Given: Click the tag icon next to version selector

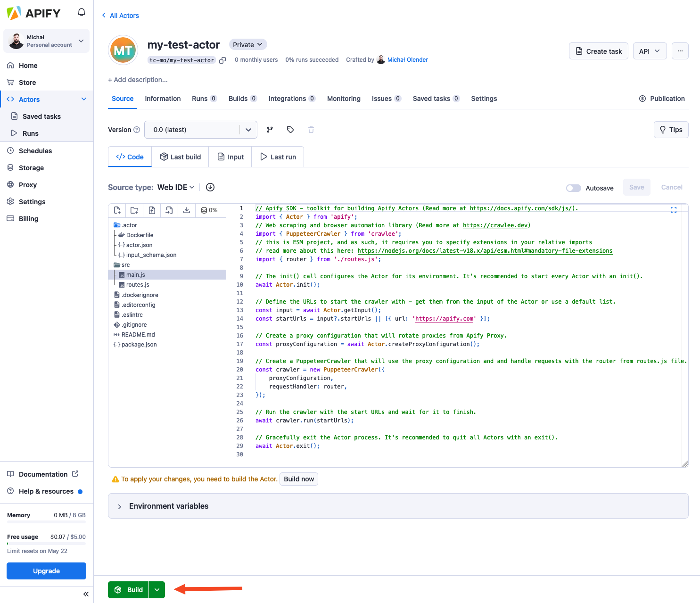Looking at the screenshot, I should click(x=290, y=129).
